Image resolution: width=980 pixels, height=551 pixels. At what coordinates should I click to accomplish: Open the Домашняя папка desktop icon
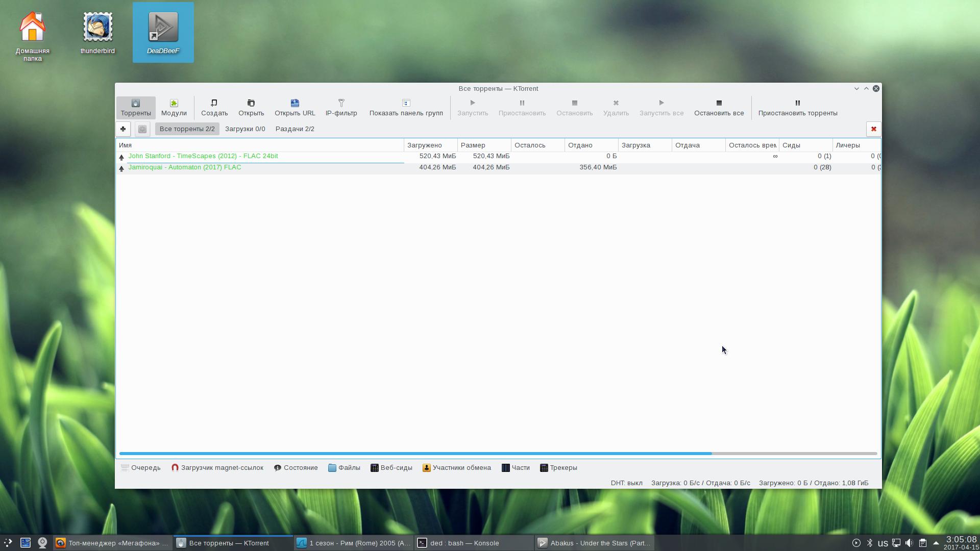coord(33,36)
